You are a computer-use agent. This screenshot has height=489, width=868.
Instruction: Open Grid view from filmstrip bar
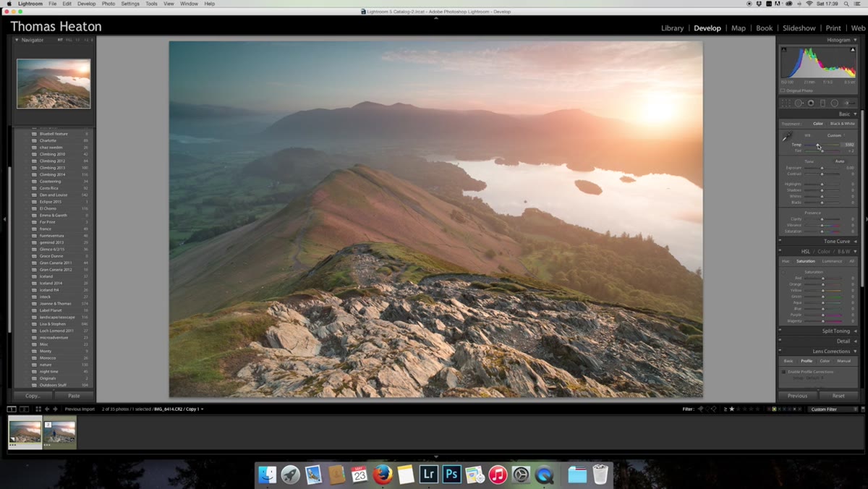(38, 409)
